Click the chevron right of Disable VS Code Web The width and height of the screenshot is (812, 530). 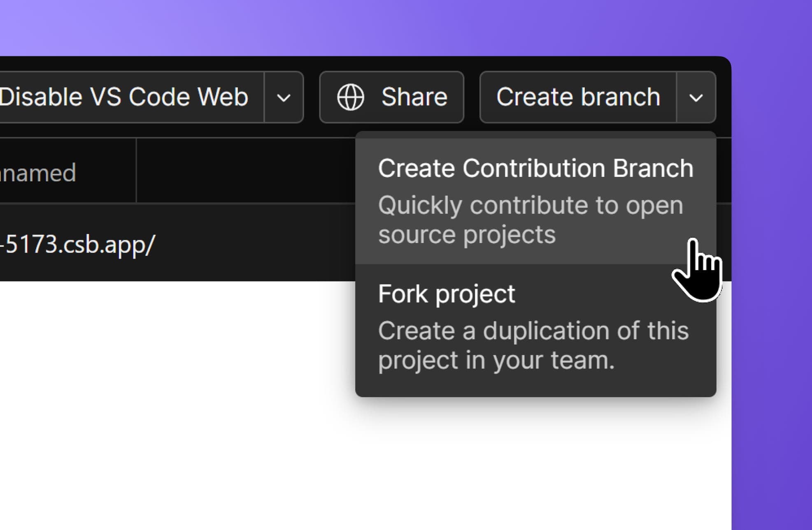coord(283,97)
